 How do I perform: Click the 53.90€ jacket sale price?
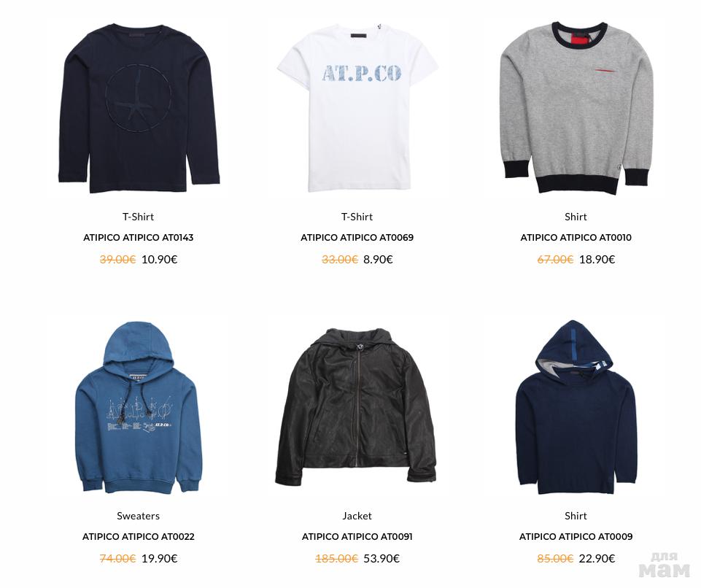[382, 559]
